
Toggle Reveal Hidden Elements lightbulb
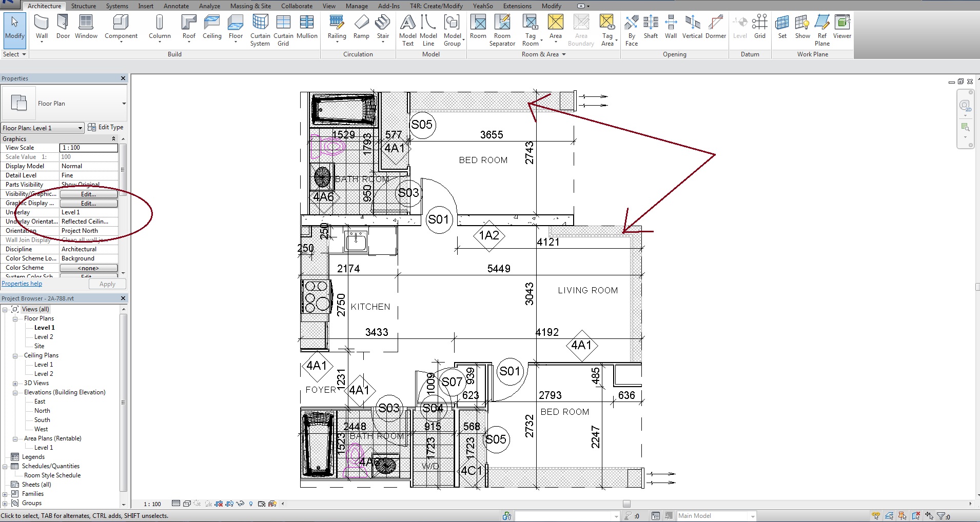251,504
